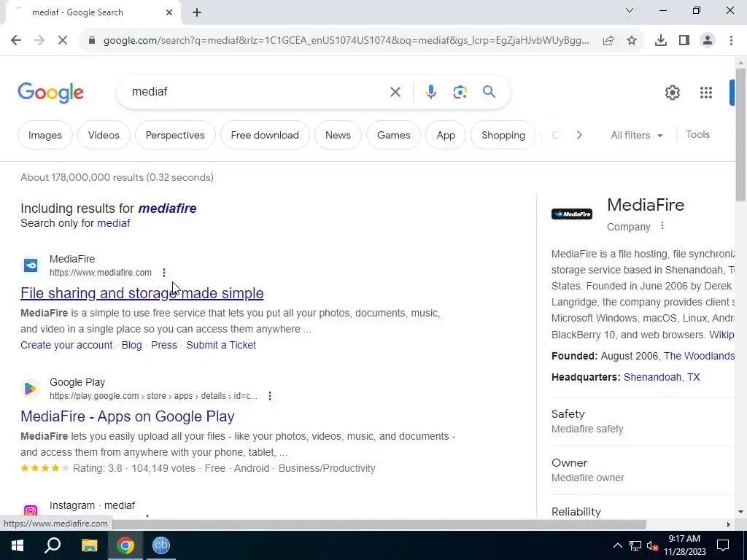Open the Shenandoah, TX headquarters link
The height and width of the screenshot is (560, 747).
point(662,377)
